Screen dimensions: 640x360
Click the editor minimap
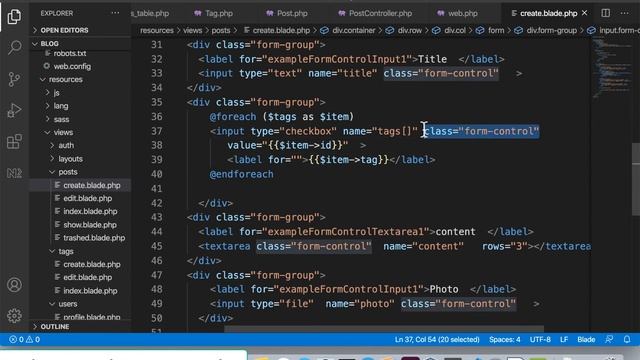click(611, 67)
